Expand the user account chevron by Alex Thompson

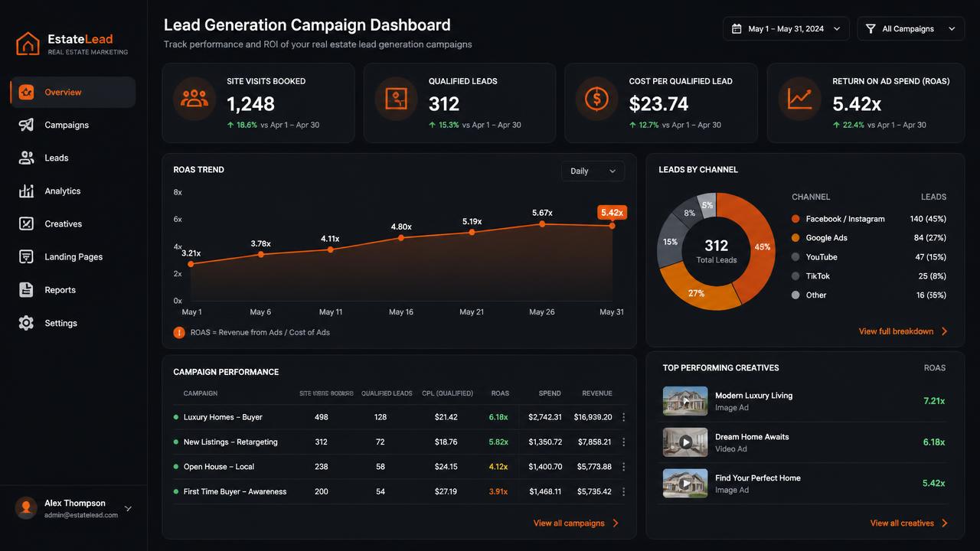click(128, 508)
